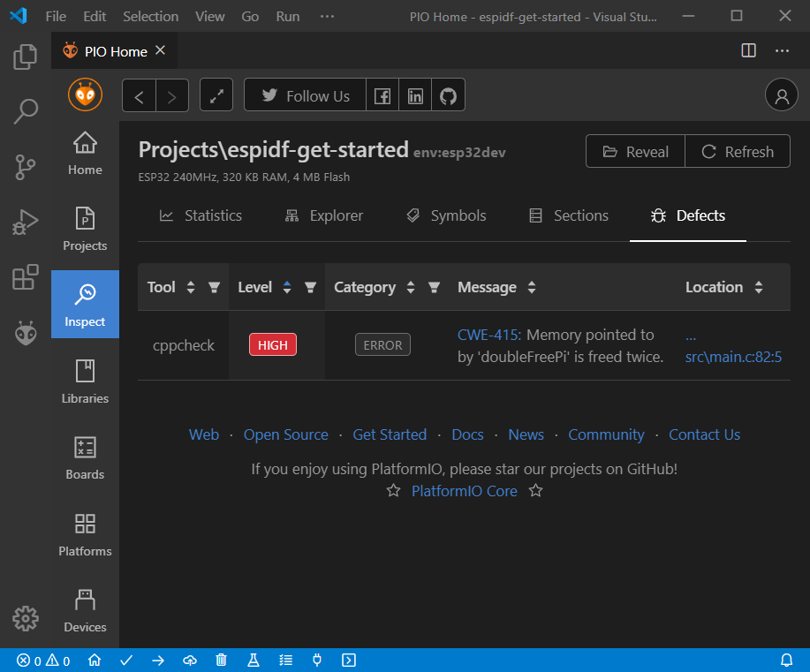Click PlatformIO Home icon in status bar

click(x=95, y=661)
